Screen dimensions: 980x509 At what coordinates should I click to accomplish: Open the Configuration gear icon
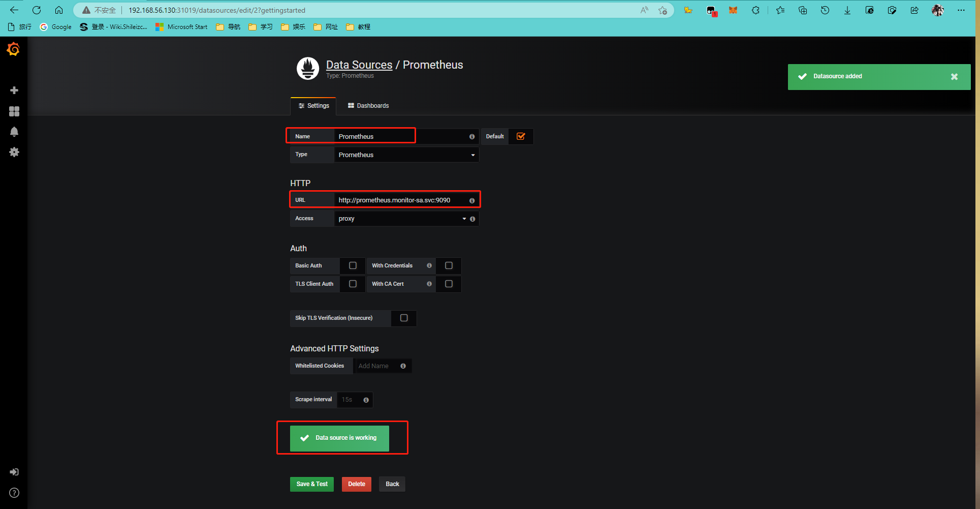click(x=14, y=152)
